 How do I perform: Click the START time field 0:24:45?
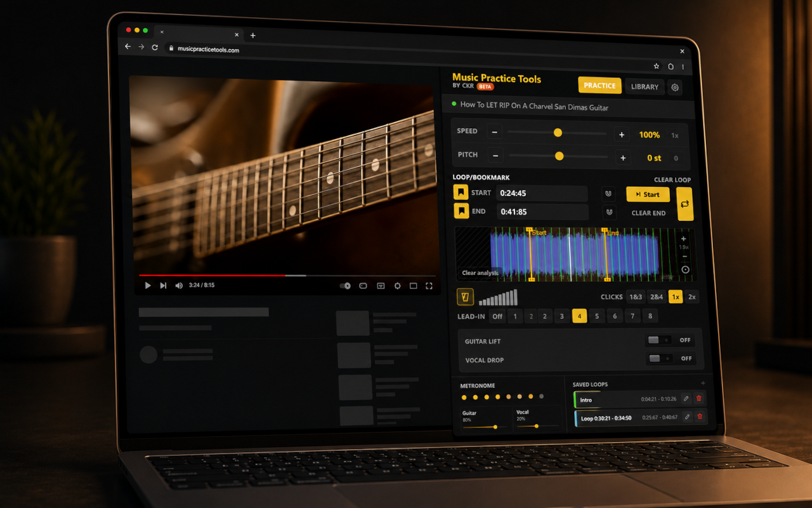coord(541,194)
